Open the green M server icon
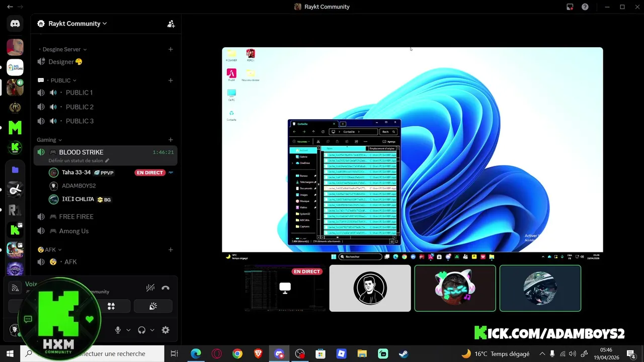The height and width of the screenshot is (362, 644). tap(15, 128)
